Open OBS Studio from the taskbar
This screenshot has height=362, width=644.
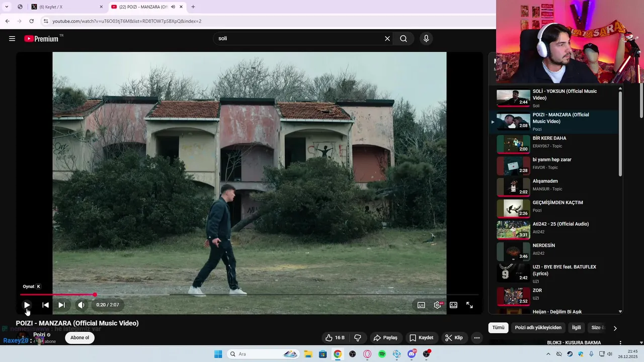352,354
